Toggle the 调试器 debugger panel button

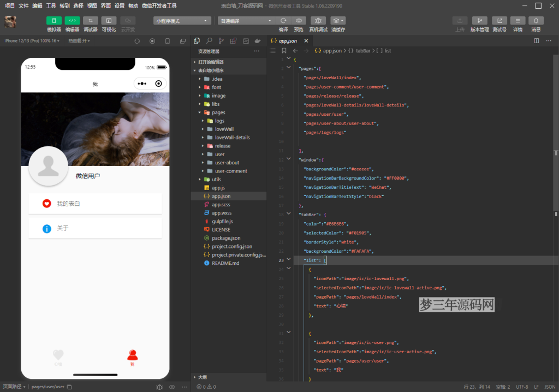tap(91, 21)
